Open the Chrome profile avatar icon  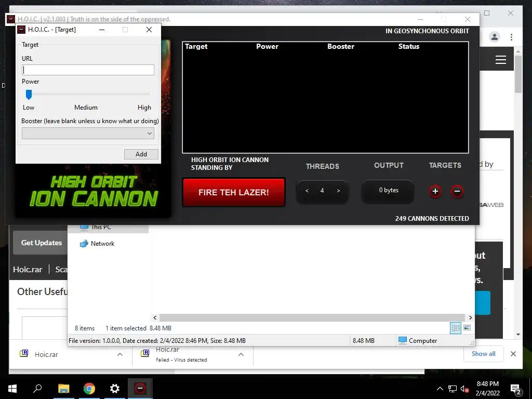click(495, 37)
